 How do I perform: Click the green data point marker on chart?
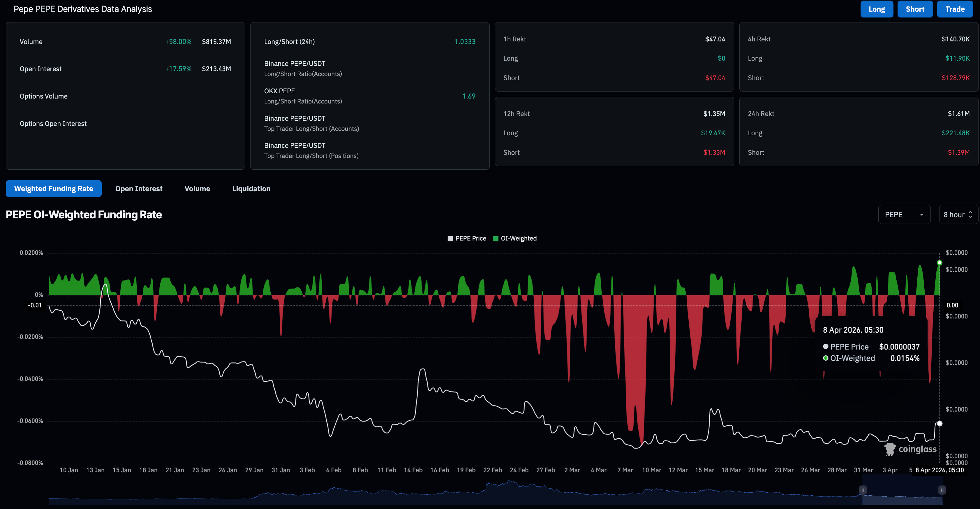[940, 263]
